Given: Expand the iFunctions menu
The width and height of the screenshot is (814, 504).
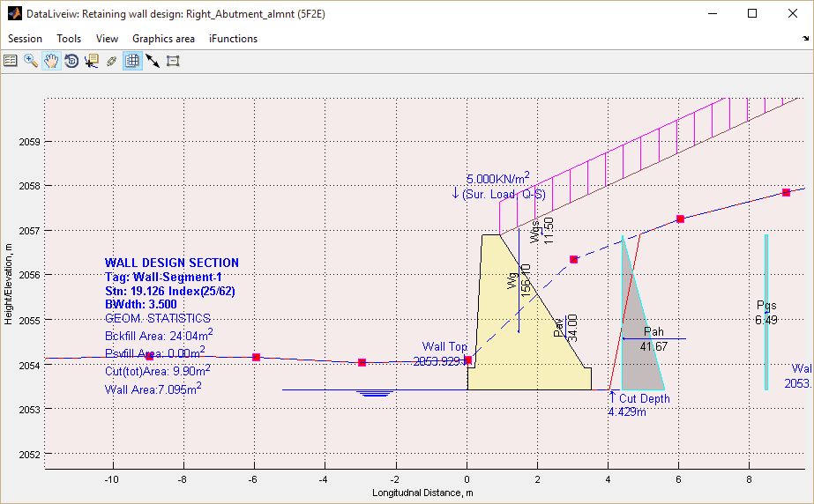Looking at the screenshot, I should [x=233, y=39].
